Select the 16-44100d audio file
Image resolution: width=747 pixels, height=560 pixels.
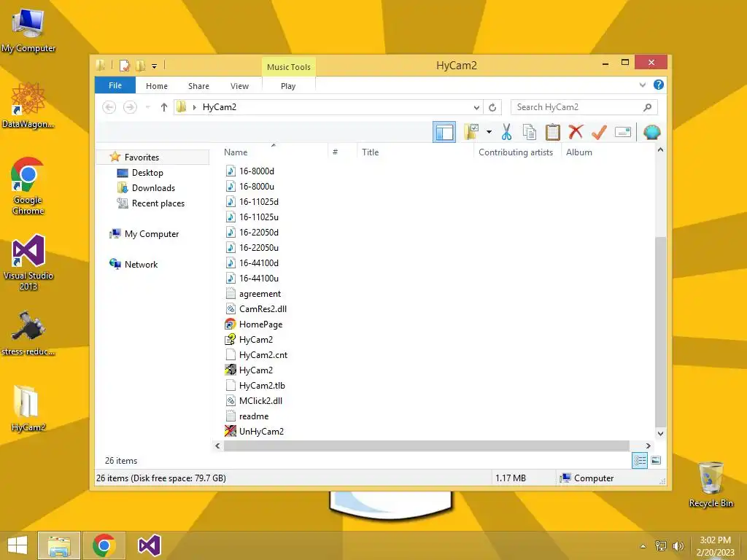259,262
